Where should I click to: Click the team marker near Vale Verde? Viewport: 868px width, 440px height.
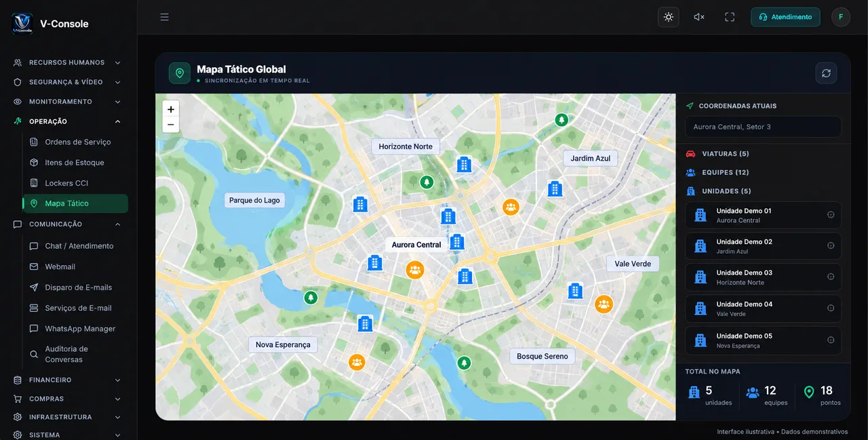coord(604,304)
